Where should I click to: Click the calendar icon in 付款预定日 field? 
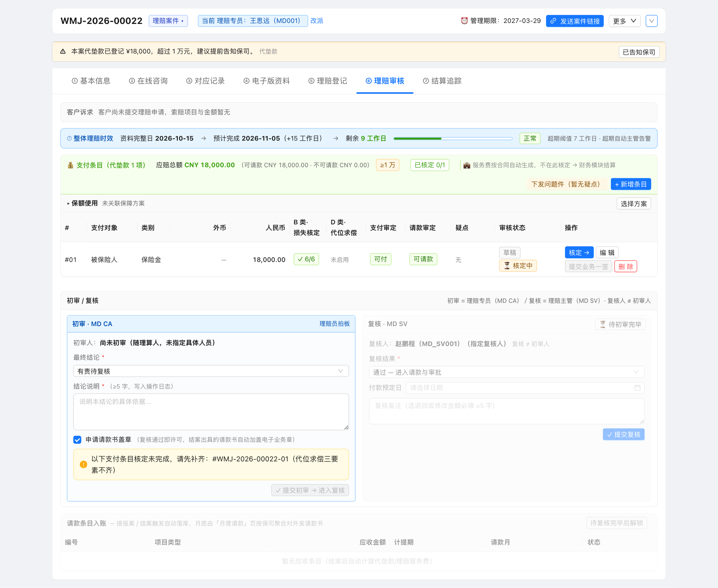637,388
